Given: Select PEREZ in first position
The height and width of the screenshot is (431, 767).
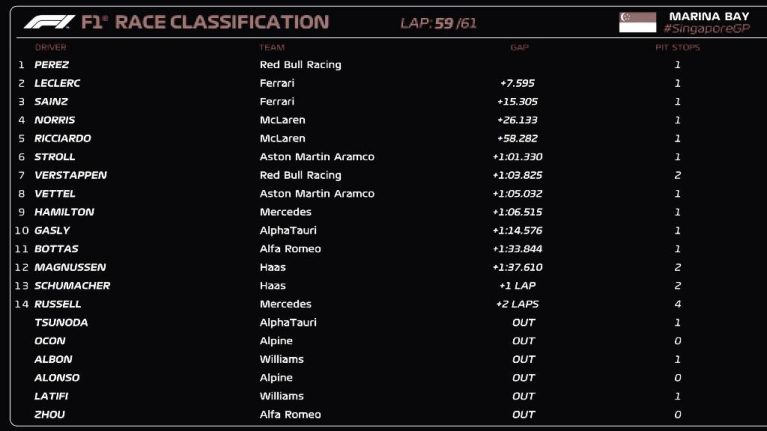Looking at the screenshot, I should (x=51, y=65).
